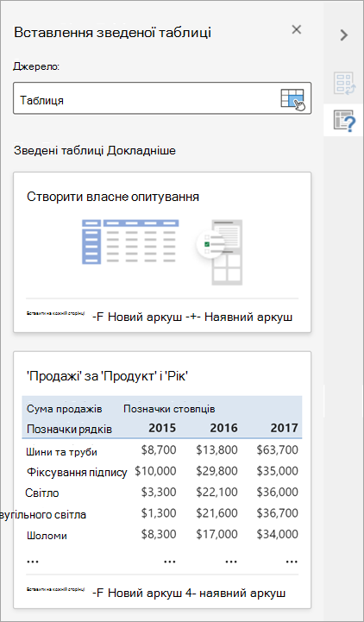Viewport: 364px width, 622px height.
Task: Open the PivotTable fields side icon
Action: [x=343, y=84]
